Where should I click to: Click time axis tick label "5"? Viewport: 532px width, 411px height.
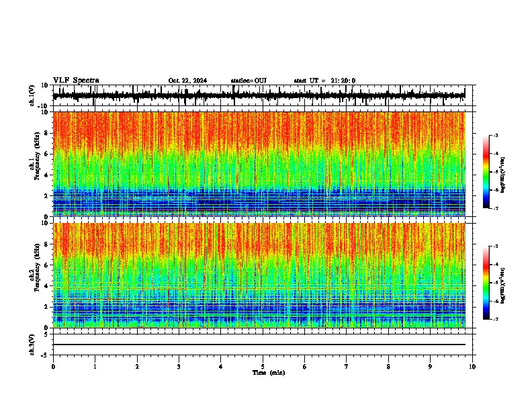click(x=263, y=367)
